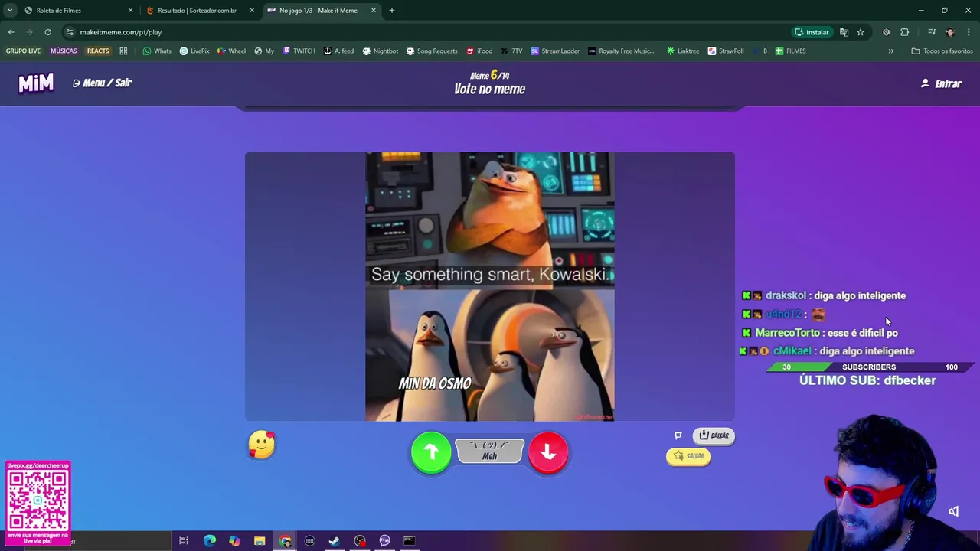The height and width of the screenshot is (551, 980).
Task: Click Menu / Sair to leave game
Action: (103, 83)
